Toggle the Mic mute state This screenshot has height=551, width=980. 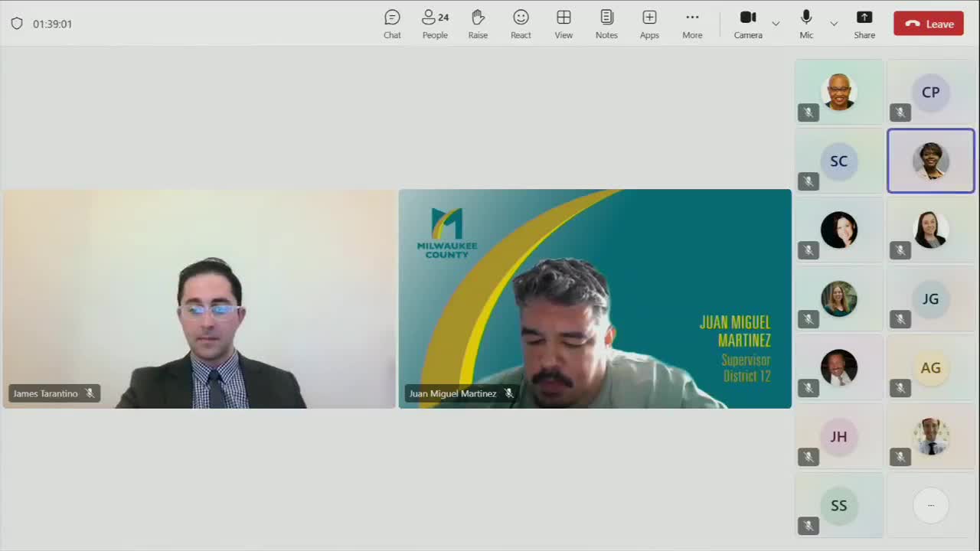[x=806, y=24]
